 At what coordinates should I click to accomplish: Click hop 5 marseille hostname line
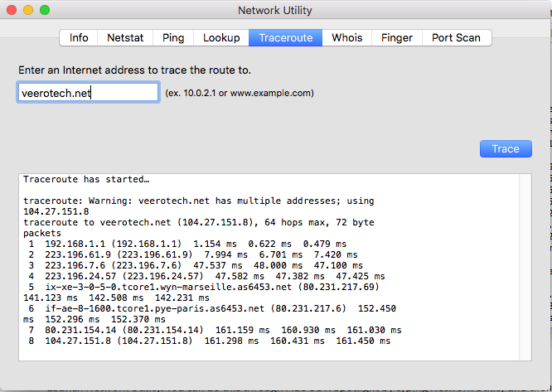click(x=212, y=287)
